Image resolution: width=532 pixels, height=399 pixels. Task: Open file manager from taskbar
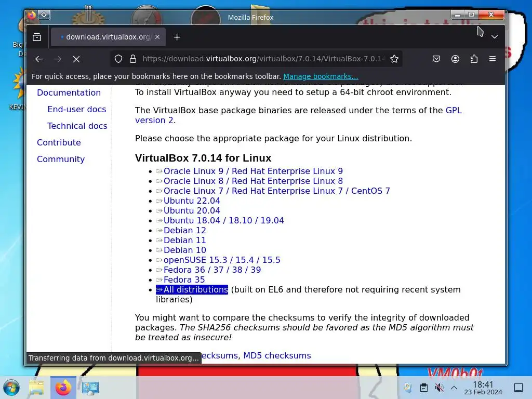coord(36,388)
